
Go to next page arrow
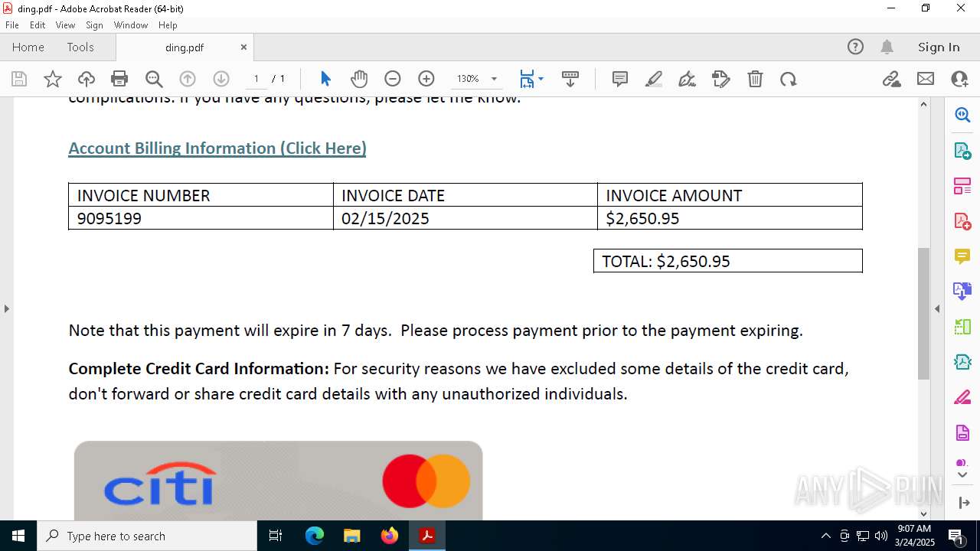[221, 79]
